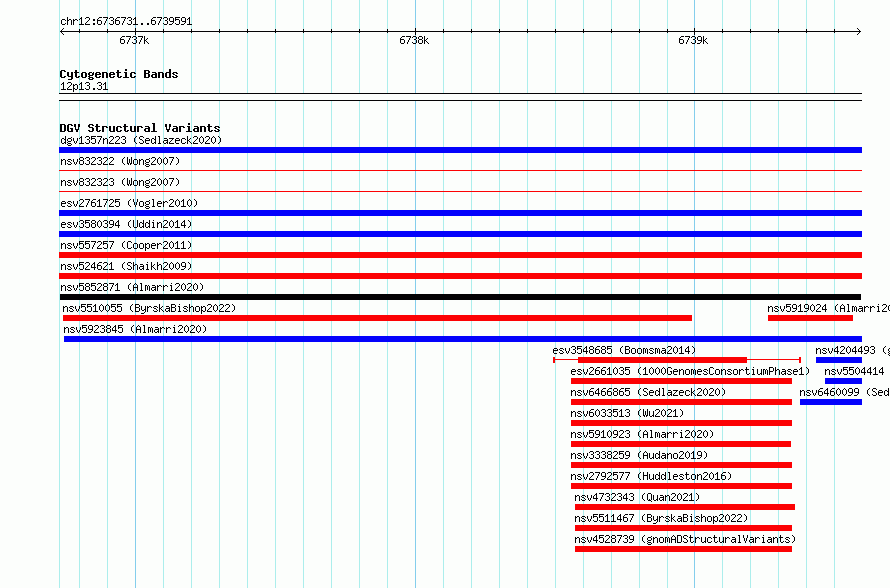Image resolution: width=890 pixels, height=588 pixels.
Task: Select the whiskered red bar of esv3548685
Action: point(677,360)
